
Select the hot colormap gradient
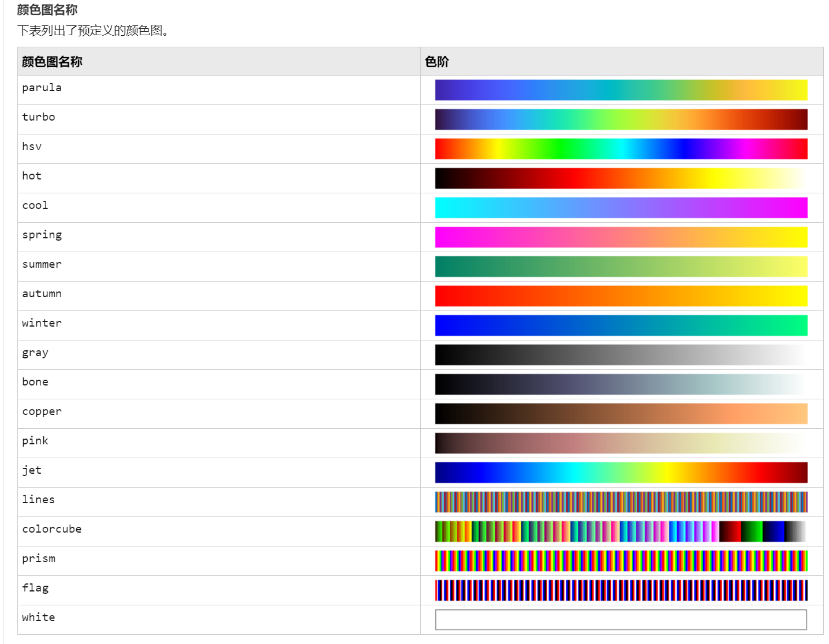point(621,178)
